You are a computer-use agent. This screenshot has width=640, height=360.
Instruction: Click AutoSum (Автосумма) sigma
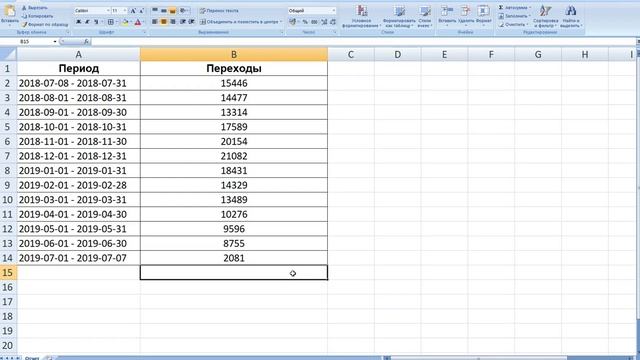click(x=515, y=8)
